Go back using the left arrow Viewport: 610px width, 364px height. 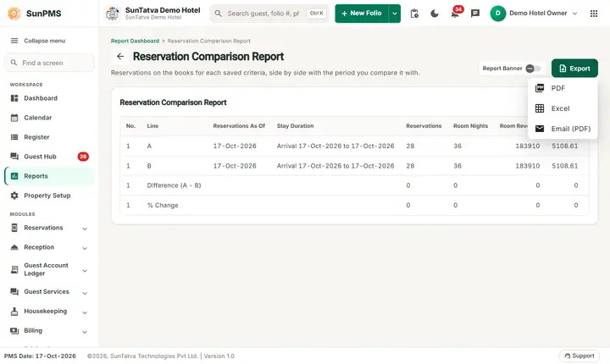[x=120, y=57]
